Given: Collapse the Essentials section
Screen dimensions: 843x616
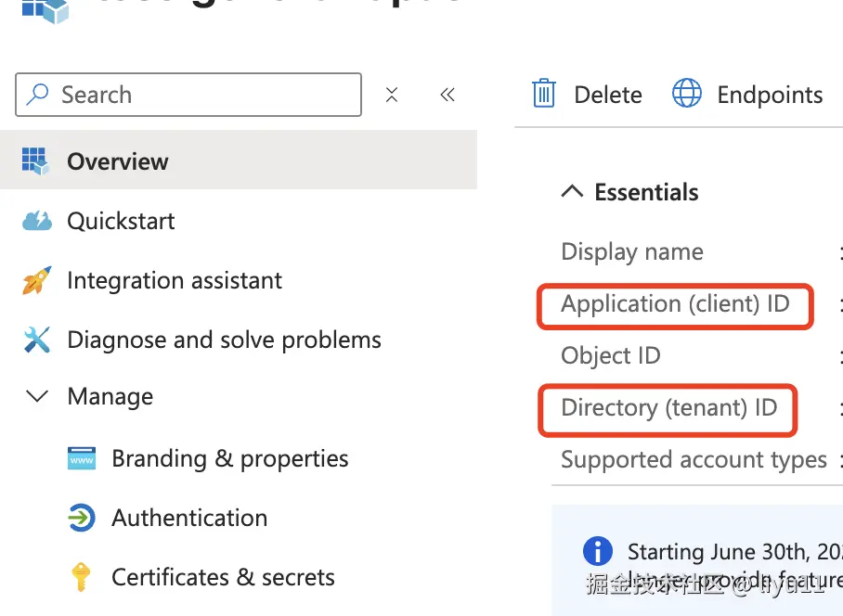Looking at the screenshot, I should tap(573, 193).
